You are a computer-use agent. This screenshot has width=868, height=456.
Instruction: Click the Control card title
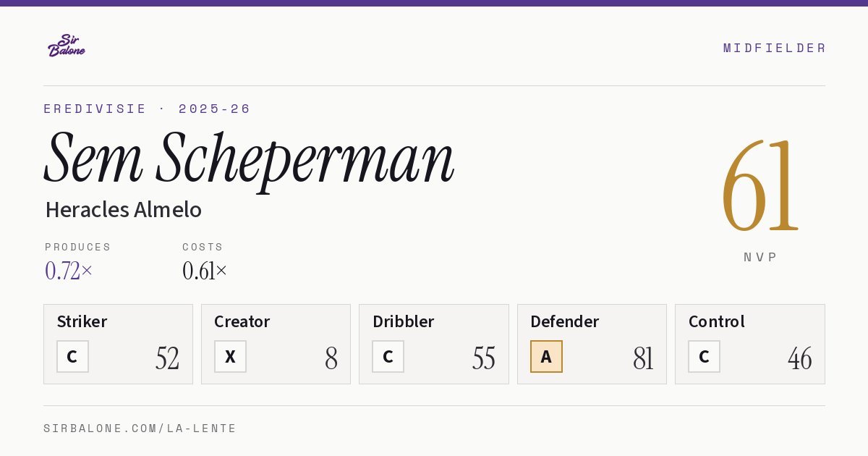click(x=716, y=321)
